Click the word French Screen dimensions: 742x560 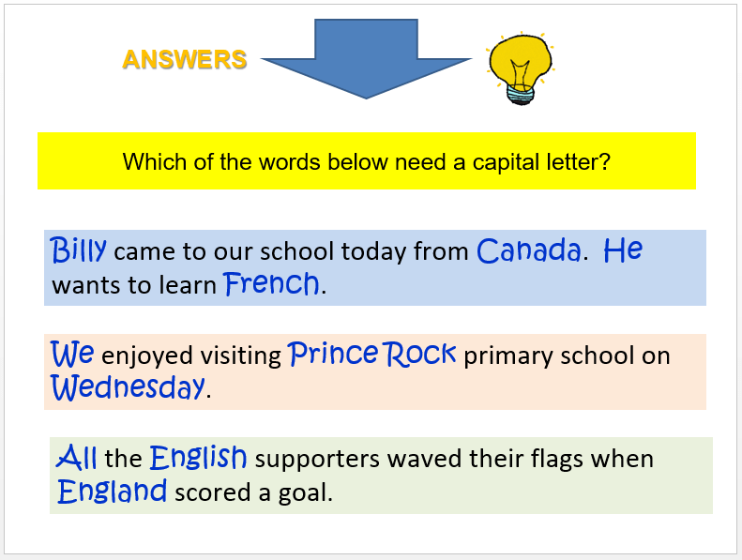(272, 284)
